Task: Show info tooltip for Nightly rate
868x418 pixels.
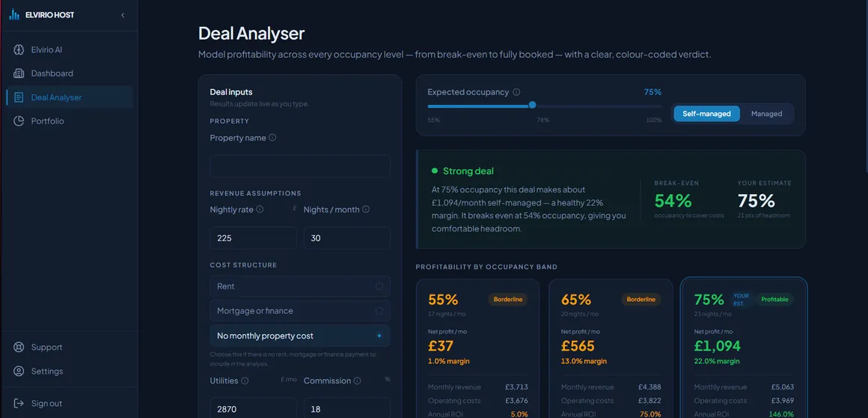Action: click(260, 210)
